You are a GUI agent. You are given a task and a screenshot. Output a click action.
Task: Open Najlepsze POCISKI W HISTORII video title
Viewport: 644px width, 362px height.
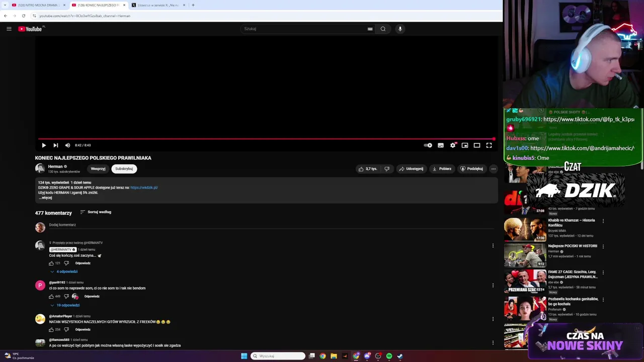[573, 246]
